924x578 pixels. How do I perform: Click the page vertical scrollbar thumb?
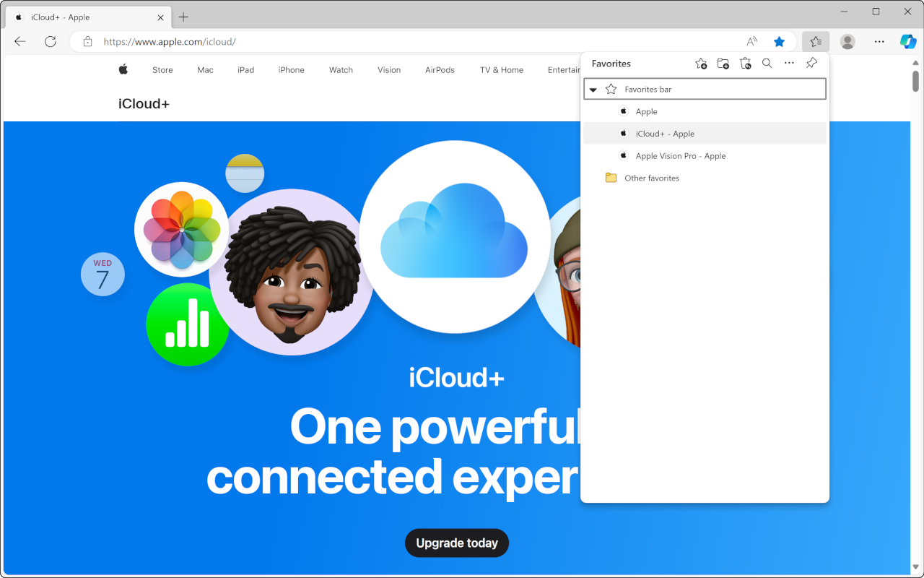pyautogui.click(x=915, y=79)
